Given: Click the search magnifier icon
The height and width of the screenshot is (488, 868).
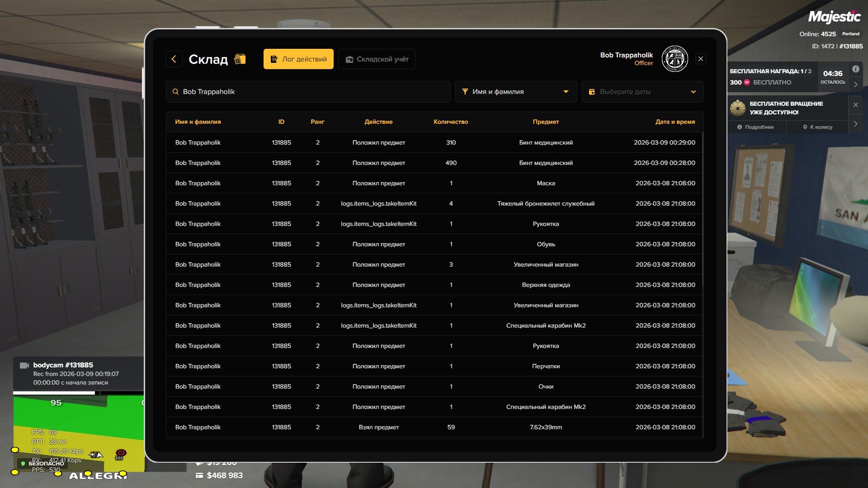Looking at the screenshot, I should pos(175,92).
